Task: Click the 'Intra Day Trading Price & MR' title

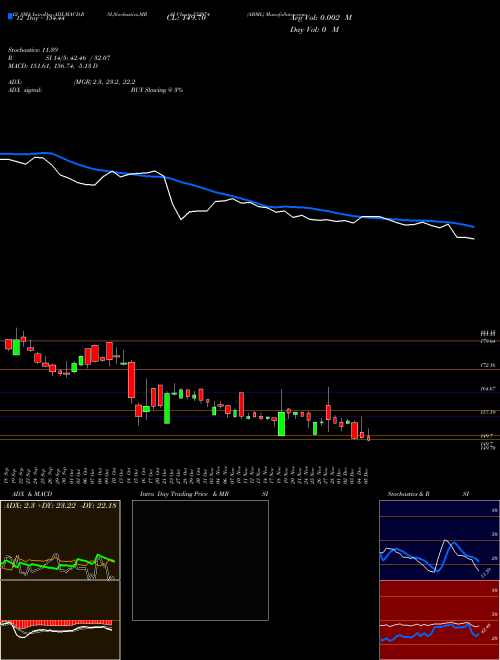Action: (184, 494)
